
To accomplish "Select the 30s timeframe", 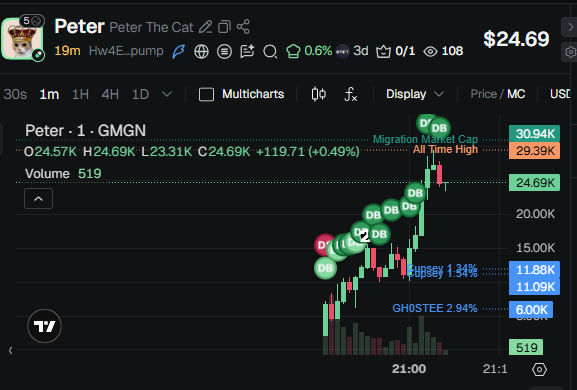I will pos(15,94).
